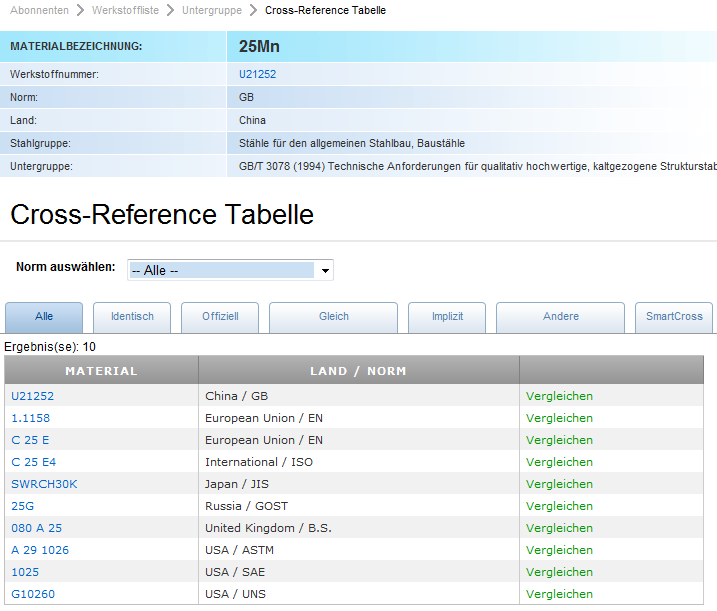
Task: Open Werkstoffnummer U21252 link in header
Action: click(257, 74)
